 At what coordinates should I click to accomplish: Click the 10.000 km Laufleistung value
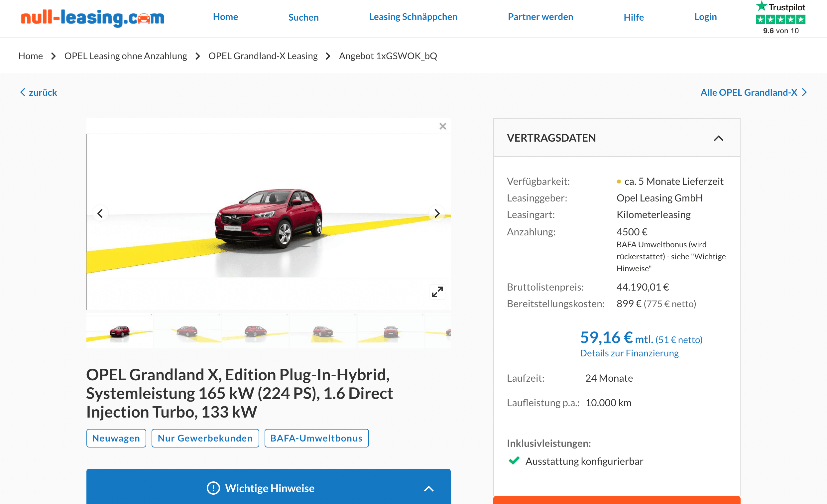(x=609, y=403)
